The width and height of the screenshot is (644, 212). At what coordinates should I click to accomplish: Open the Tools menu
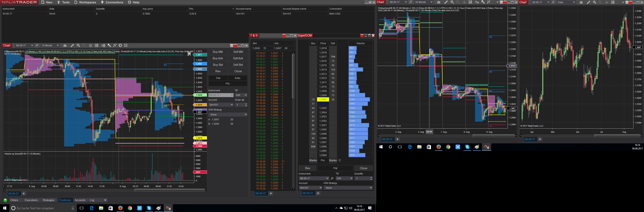click(x=63, y=2)
